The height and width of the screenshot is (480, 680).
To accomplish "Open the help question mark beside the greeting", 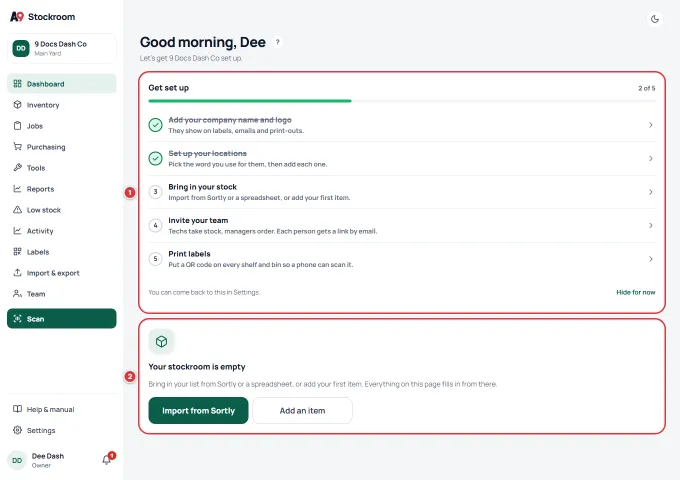I will [x=278, y=42].
